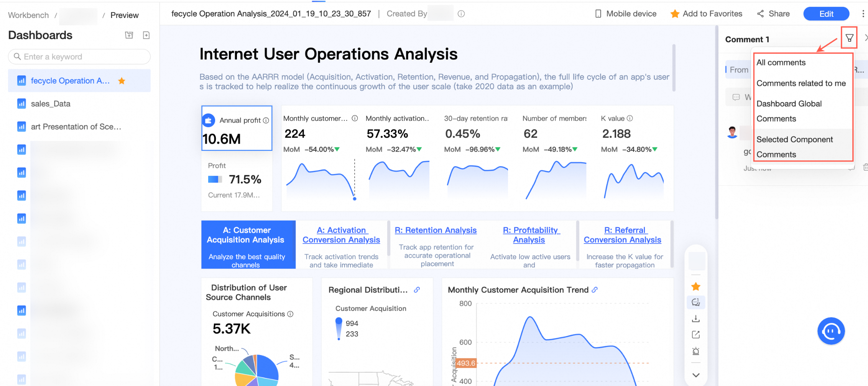Click the sales_Data dashboard icon

pos(21,104)
